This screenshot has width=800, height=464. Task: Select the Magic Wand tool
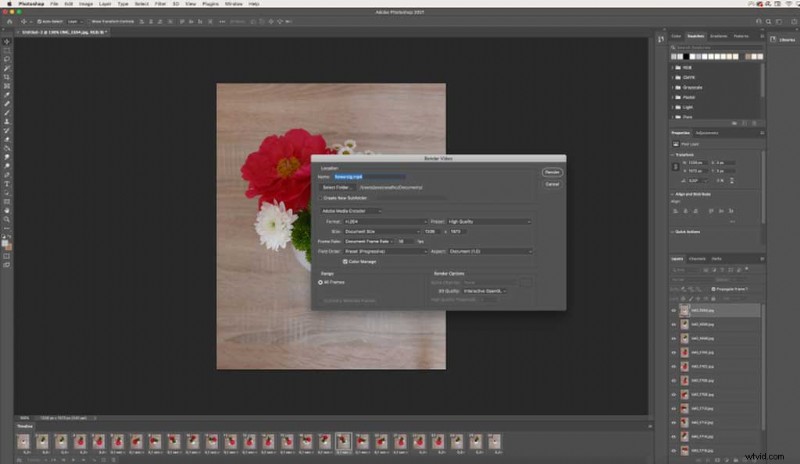click(x=7, y=68)
